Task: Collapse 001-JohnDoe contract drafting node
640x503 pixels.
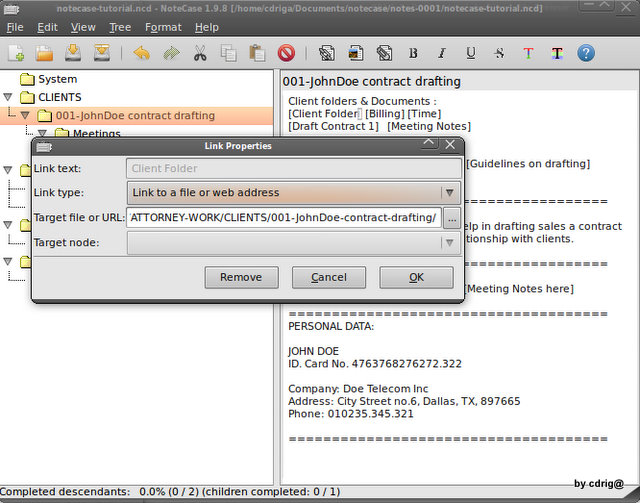Action: 25,116
